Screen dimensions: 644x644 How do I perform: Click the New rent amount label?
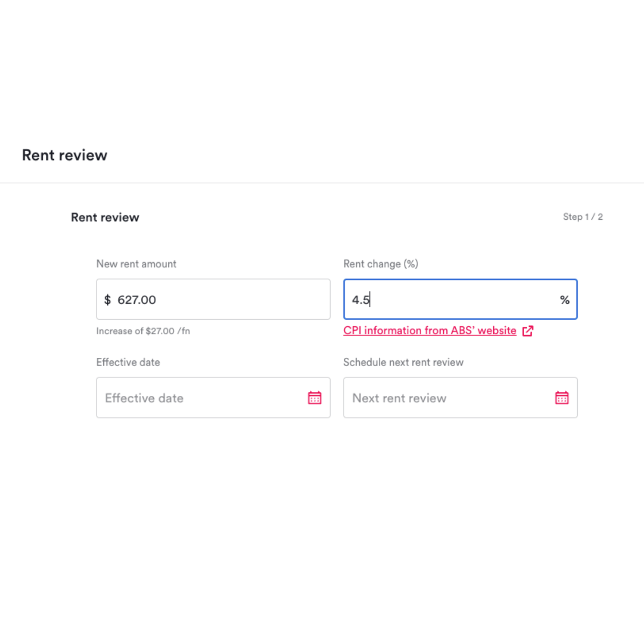[x=136, y=264]
